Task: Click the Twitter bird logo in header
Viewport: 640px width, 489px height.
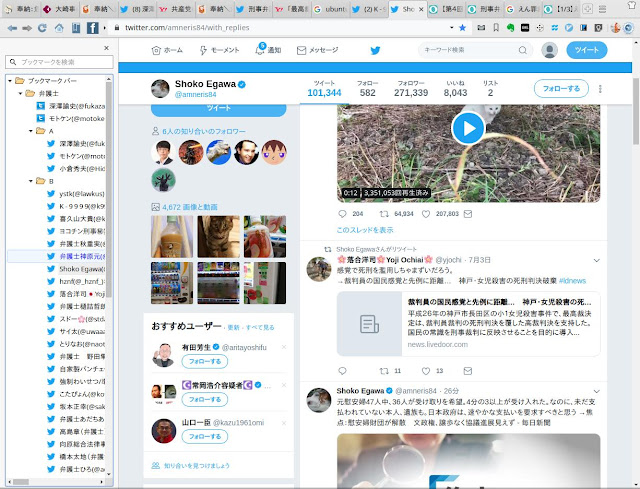Action: 375,50
